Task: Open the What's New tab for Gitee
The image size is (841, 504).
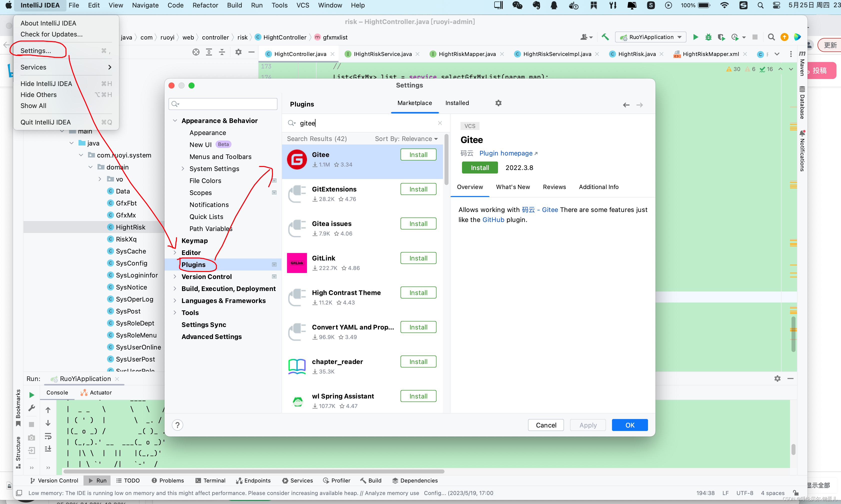Action: pyautogui.click(x=513, y=187)
